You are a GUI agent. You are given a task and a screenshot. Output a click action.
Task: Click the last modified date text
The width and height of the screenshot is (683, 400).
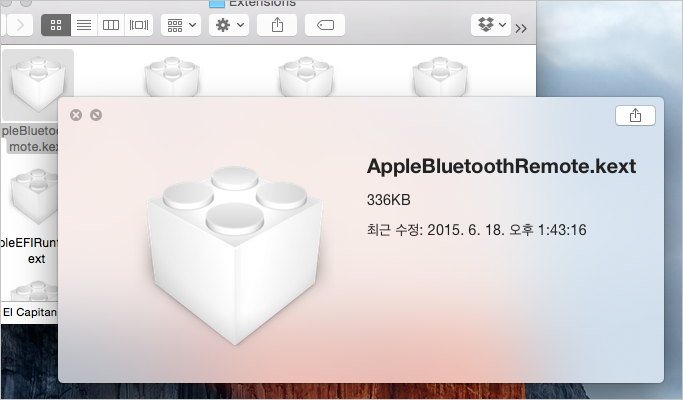477,230
